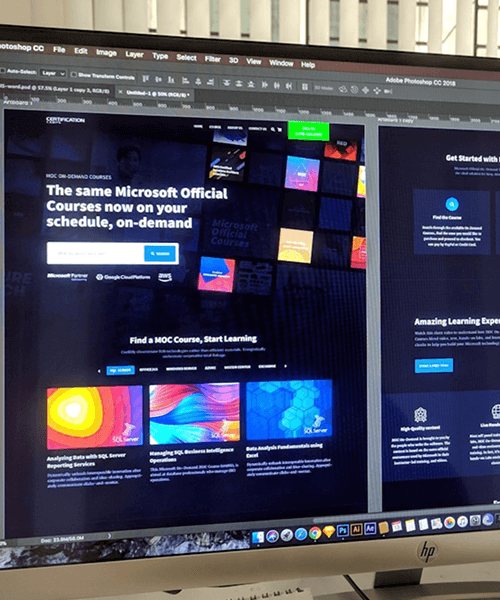The width and height of the screenshot is (500, 600).
Task: Click the blue button under Amazing Learning
Action: tap(434, 365)
